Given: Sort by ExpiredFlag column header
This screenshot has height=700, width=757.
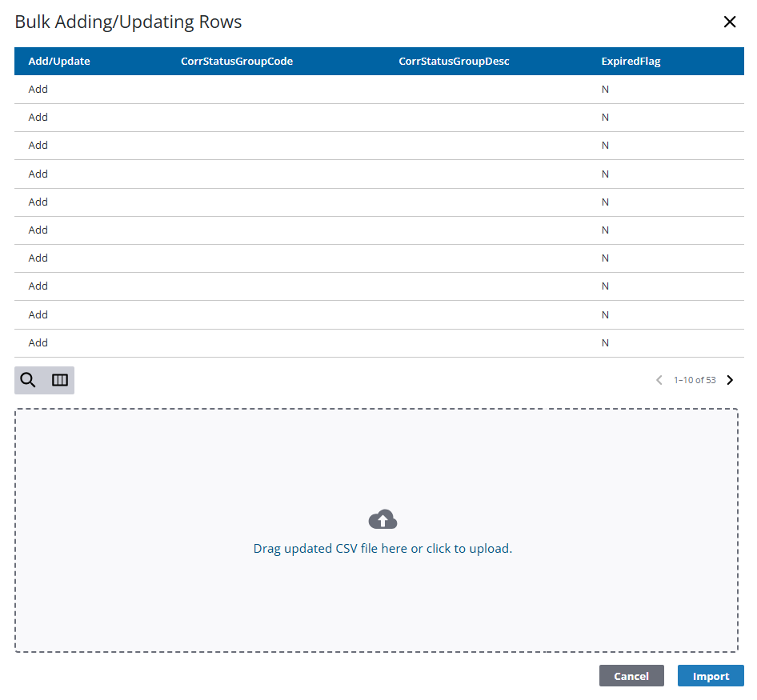Looking at the screenshot, I should 631,62.
